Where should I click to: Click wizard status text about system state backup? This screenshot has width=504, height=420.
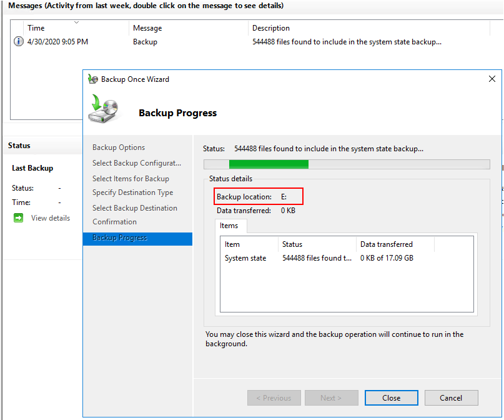coord(329,149)
